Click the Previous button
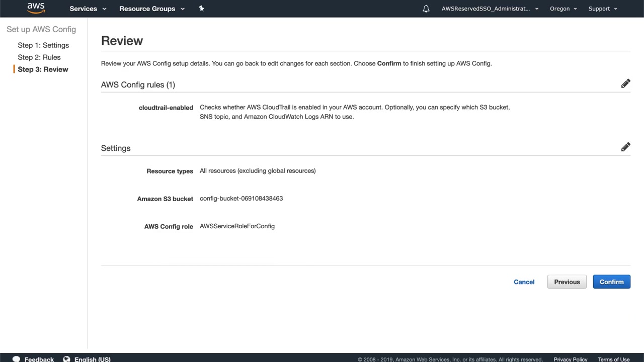Viewport: 644px width, 362px height. coord(567,282)
